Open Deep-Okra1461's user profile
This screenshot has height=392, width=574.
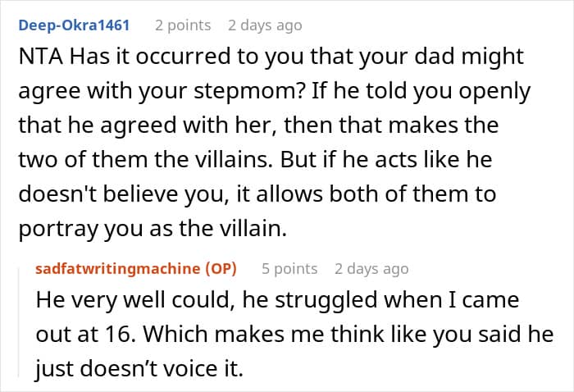[72, 25]
